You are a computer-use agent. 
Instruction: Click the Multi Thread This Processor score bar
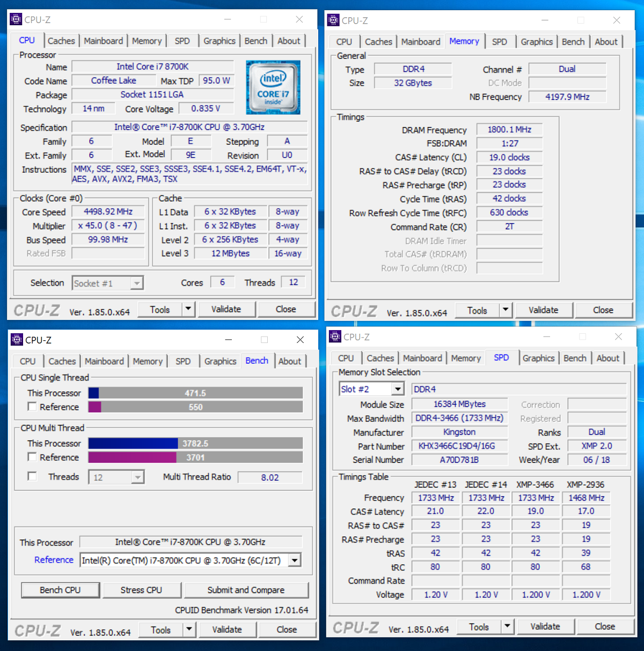coord(195,443)
